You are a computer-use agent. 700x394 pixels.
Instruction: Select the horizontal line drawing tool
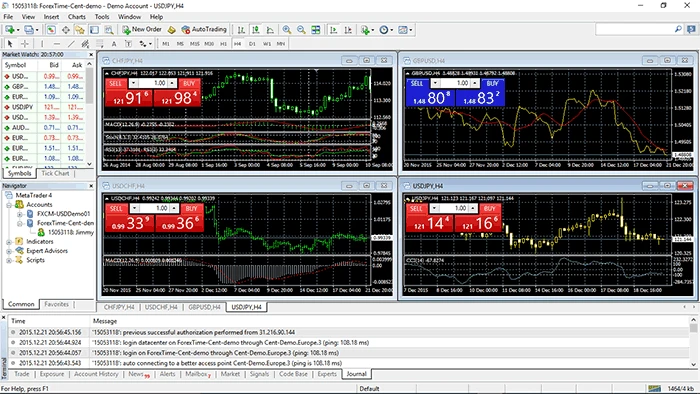pos(56,44)
